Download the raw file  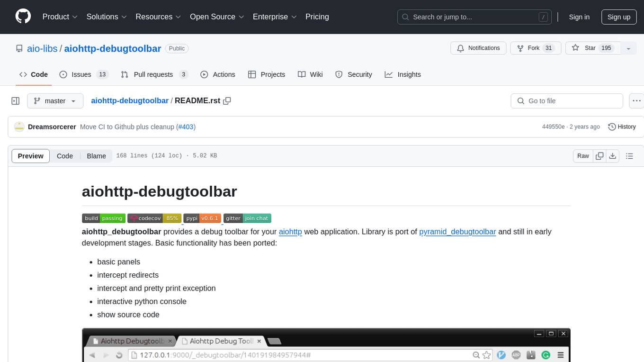pyautogui.click(x=612, y=156)
